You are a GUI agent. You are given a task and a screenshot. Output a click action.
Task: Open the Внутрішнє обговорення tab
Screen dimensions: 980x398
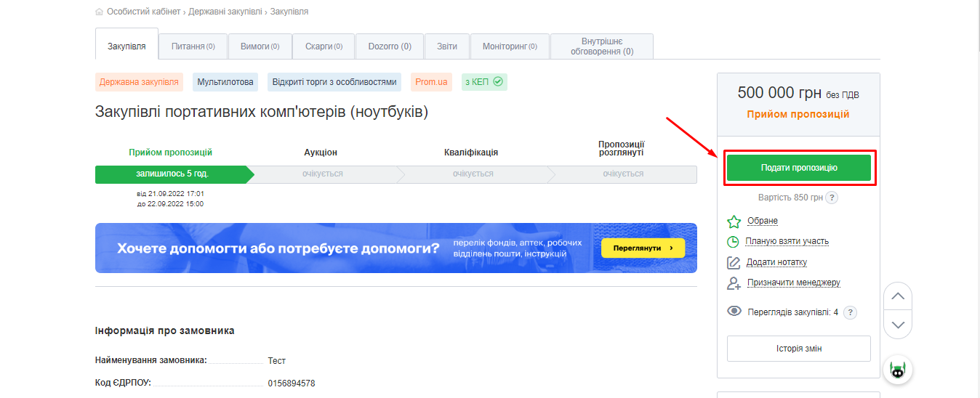(x=601, y=46)
